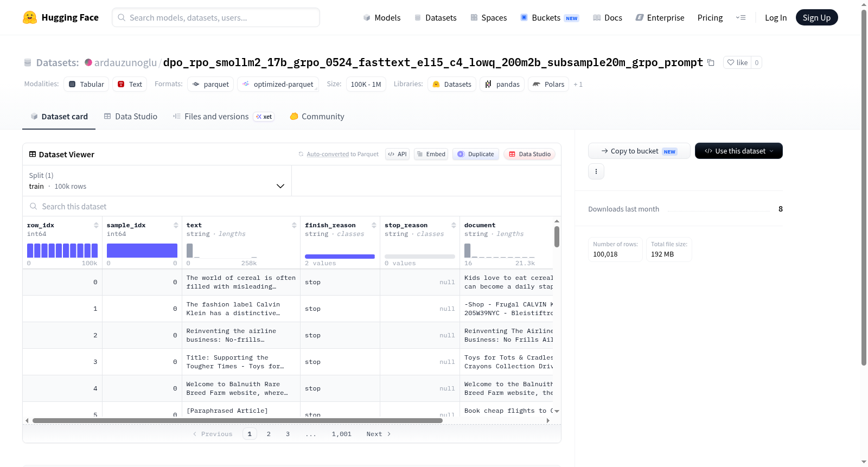Open the three-dot more options button
This screenshot has height=467, width=868.
point(596,171)
